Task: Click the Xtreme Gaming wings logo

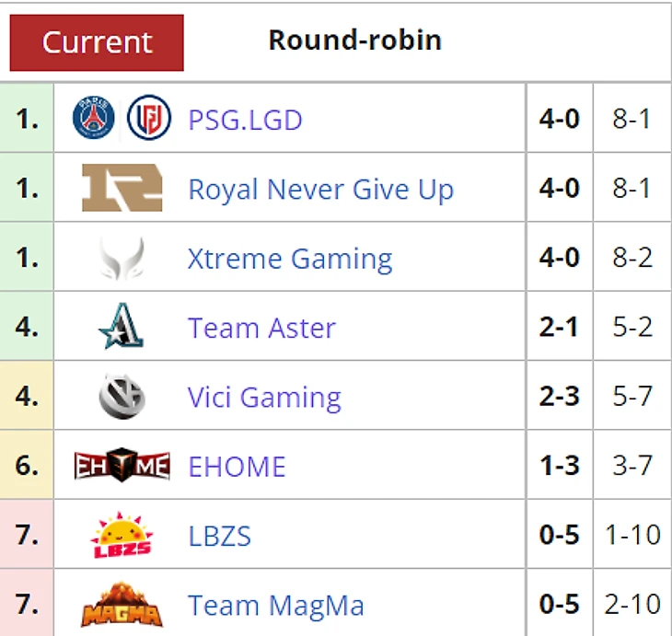Action: coord(122,259)
